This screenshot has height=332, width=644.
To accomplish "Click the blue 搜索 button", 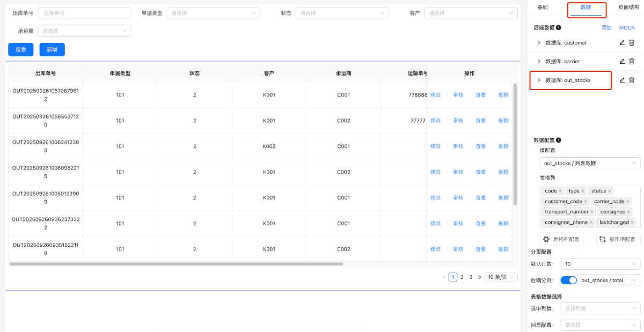I will (x=20, y=49).
